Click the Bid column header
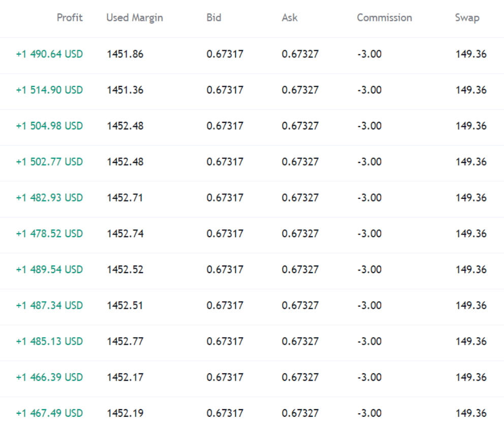Screen dimensions: 504x431 [x=214, y=18]
